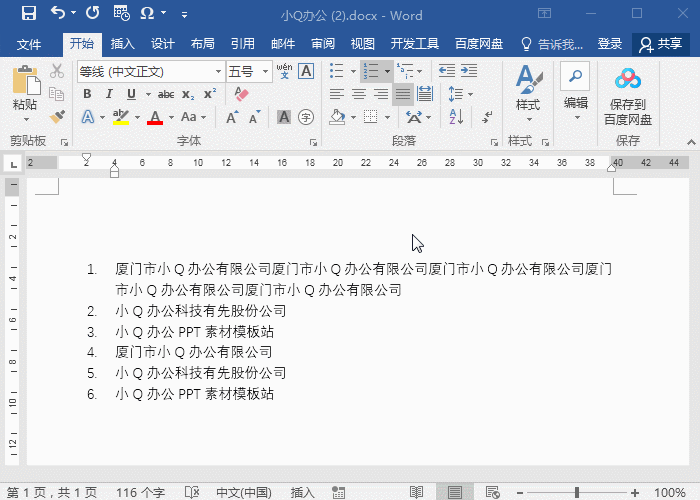
Task: Click the 登录 sign-in link
Action: (x=610, y=44)
